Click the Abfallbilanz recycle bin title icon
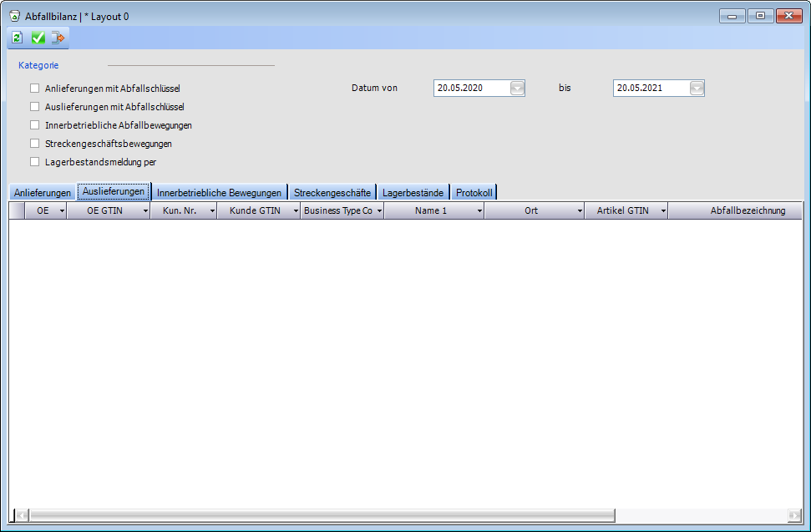811x532 pixels. click(14, 16)
